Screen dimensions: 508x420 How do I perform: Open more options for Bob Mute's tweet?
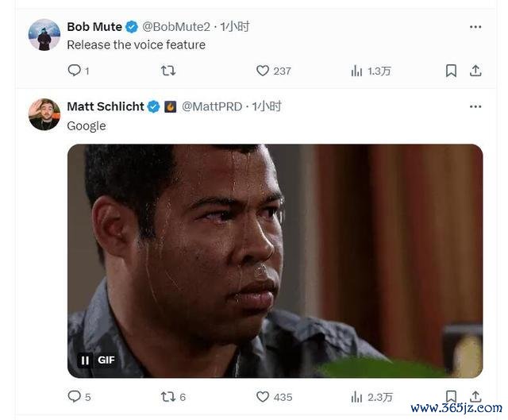point(475,27)
